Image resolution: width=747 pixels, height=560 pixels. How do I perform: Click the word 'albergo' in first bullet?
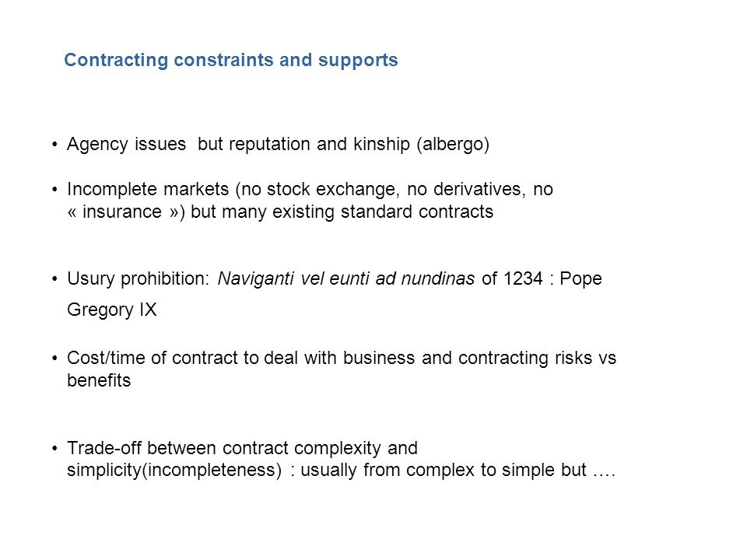453,145
